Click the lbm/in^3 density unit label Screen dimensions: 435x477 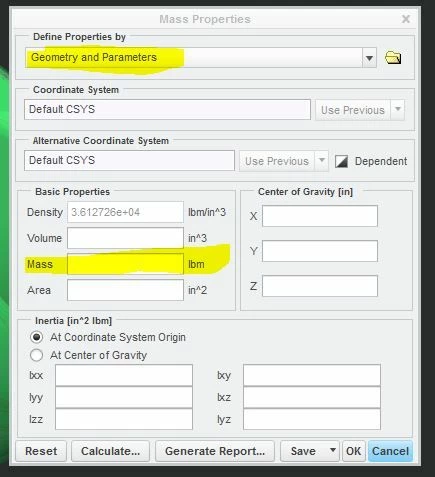pyautogui.click(x=207, y=212)
